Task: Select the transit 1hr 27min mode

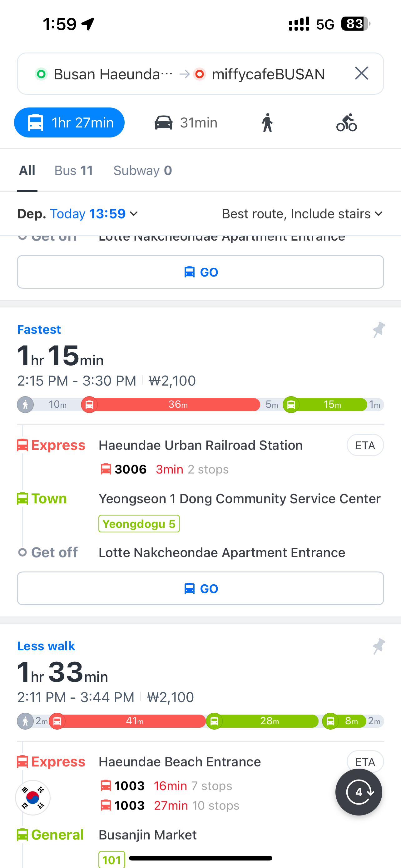Action: pos(69,123)
